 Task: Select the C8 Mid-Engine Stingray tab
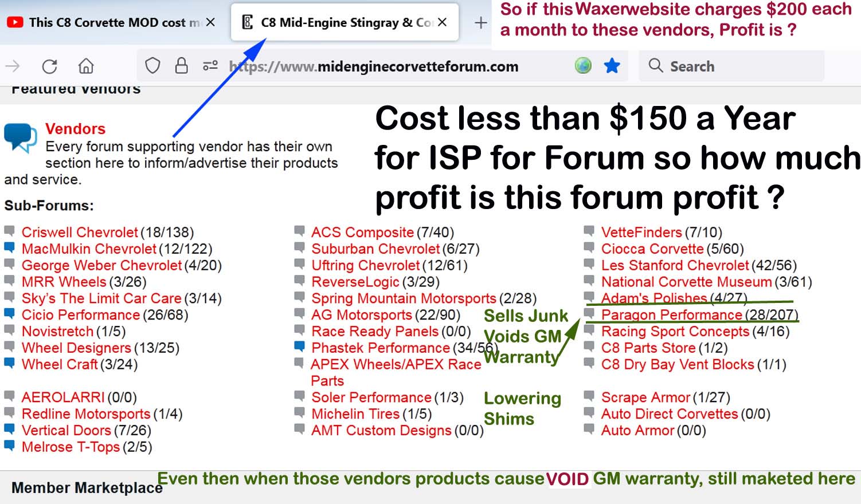tap(338, 23)
